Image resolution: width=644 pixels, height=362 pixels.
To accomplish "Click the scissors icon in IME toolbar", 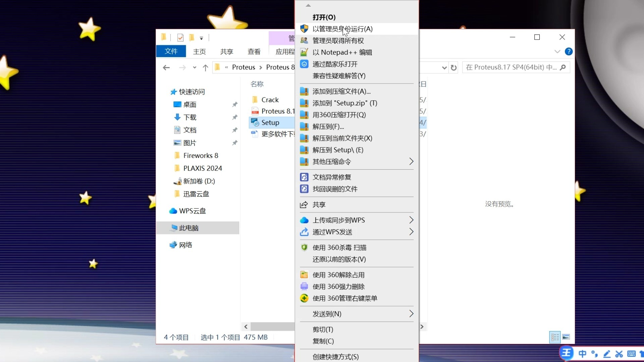I will (619, 354).
